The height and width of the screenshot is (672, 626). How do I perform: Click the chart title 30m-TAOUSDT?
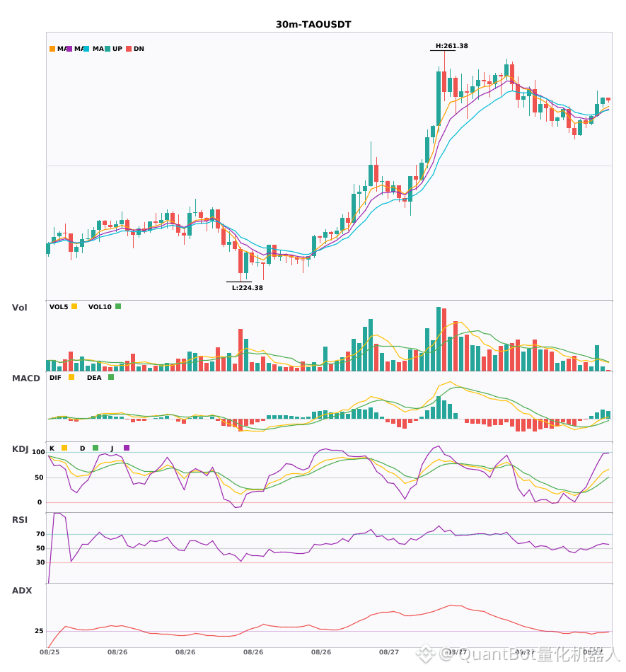click(x=313, y=25)
